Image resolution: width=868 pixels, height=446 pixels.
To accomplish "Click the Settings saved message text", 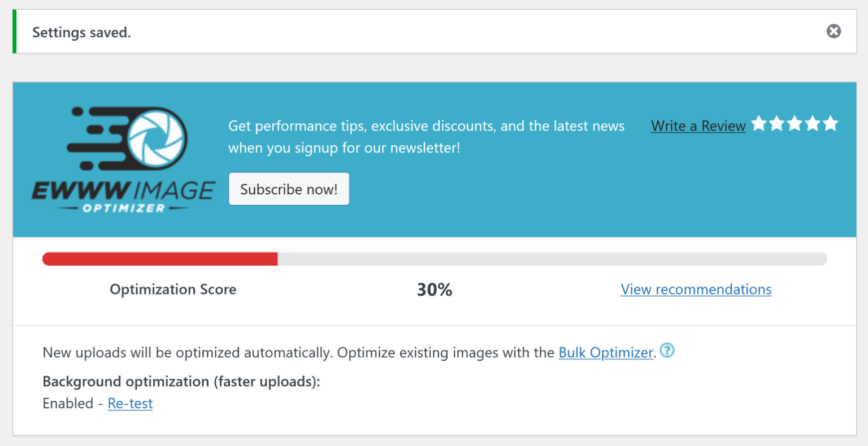I will (81, 32).
